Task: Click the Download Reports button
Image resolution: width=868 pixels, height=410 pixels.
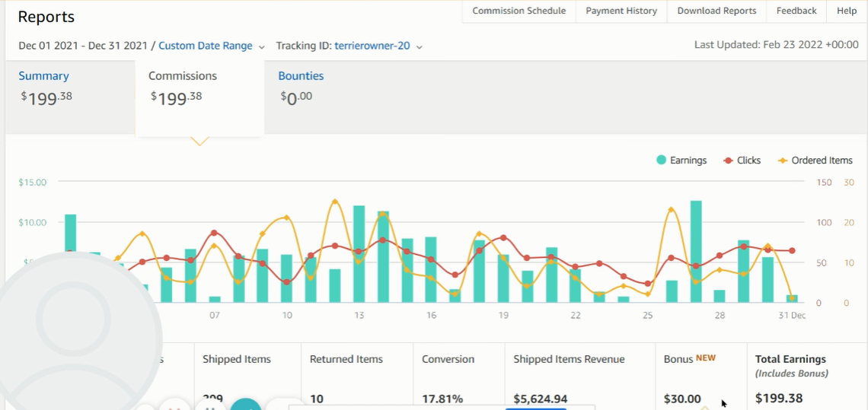Action: tap(716, 11)
